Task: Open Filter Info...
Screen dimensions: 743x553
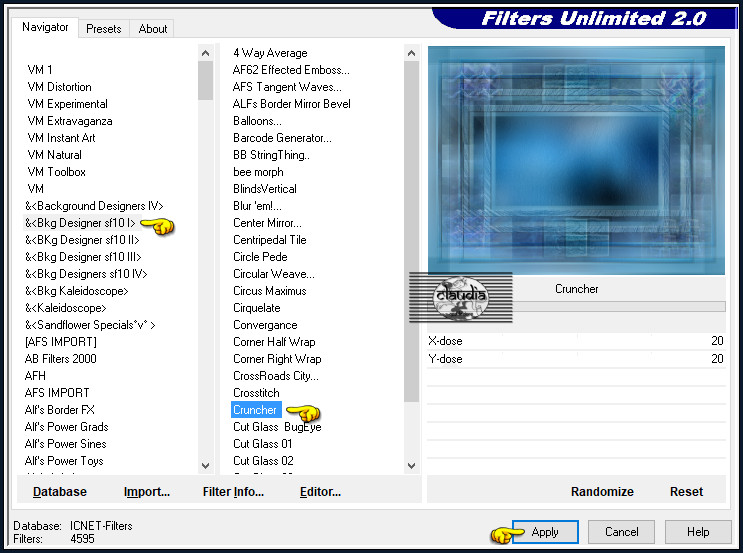Action: 233,491
